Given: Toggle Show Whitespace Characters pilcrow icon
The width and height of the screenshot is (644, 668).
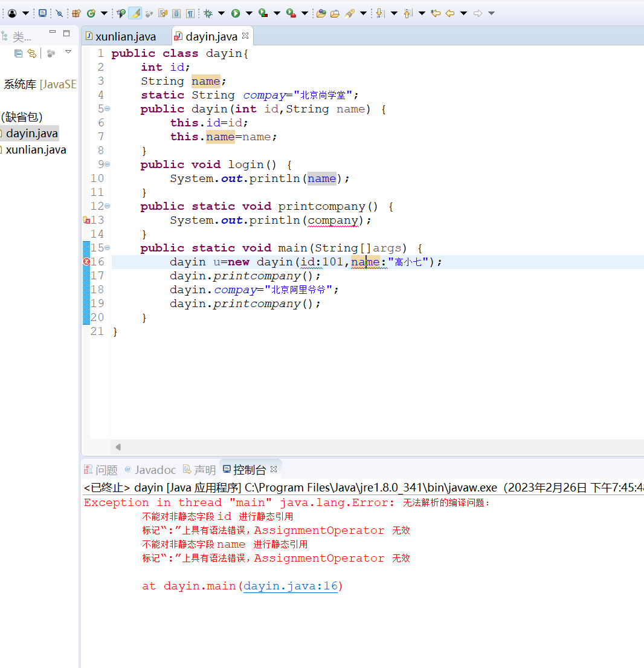Looking at the screenshot, I should pyautogui.click(x=190, y=13).
